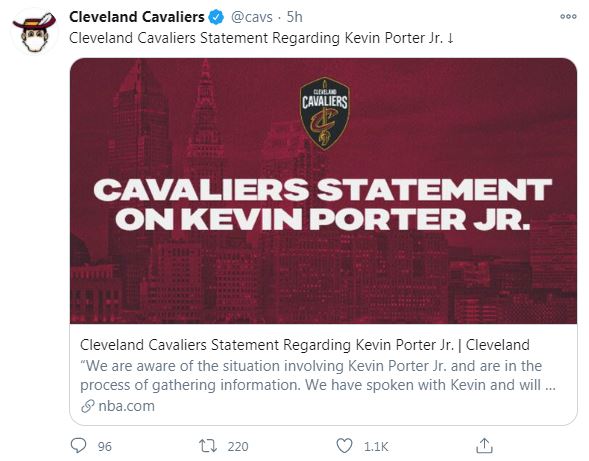Click the card description preview text
589x461 pixels.
(x=318, y=375)
